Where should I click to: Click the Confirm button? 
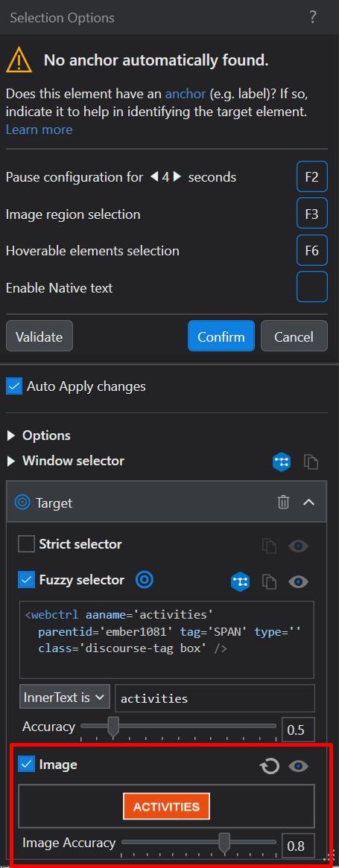tap(221, 336)
